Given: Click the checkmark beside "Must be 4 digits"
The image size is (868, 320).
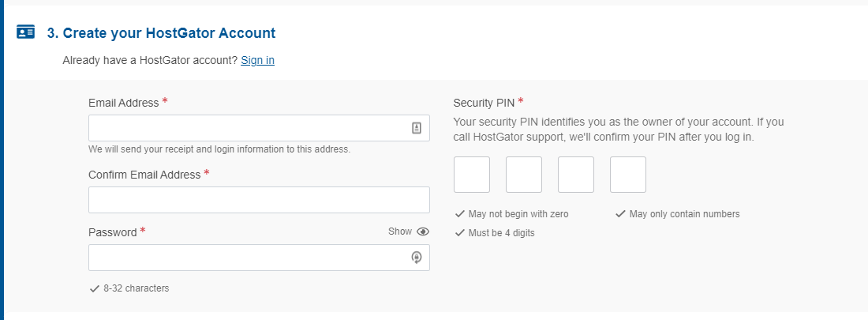Looking at the screenshot, I should 459,233.
